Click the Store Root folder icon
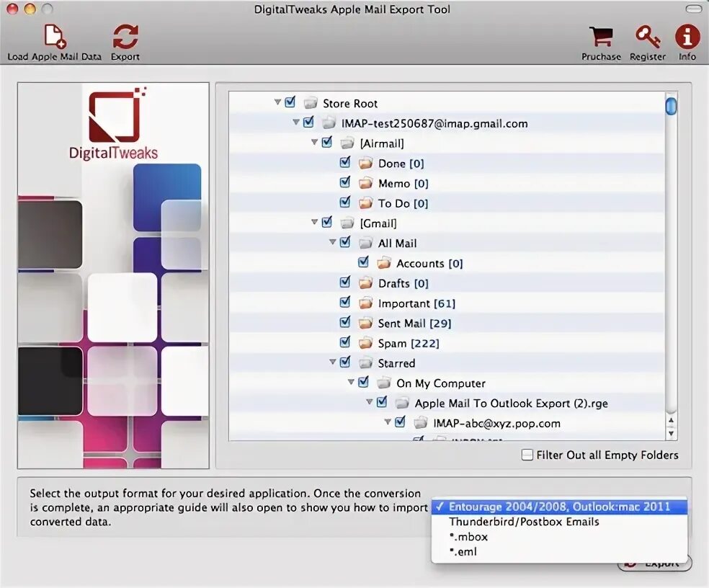The width and height of the screenshot is (709, 588). [310, 103]
